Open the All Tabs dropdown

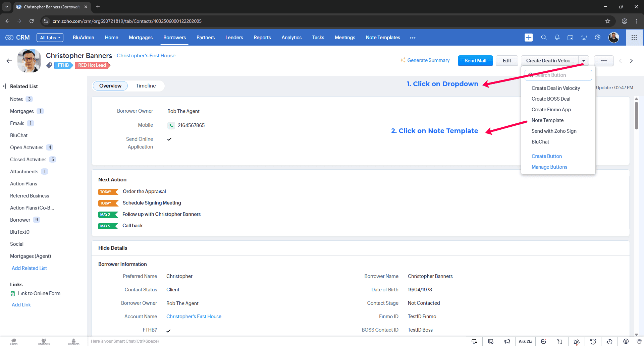click(50, 38)
